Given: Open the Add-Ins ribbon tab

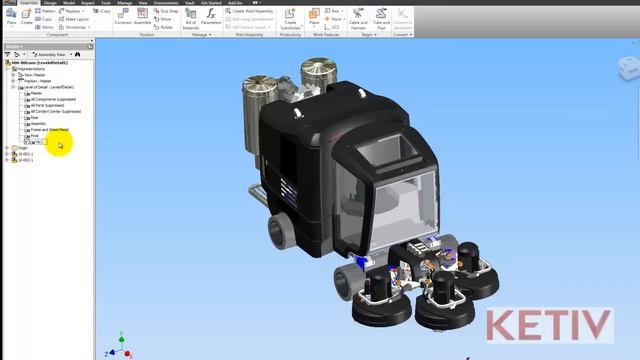Looking at the screenshot, I should tap(235, 2).
